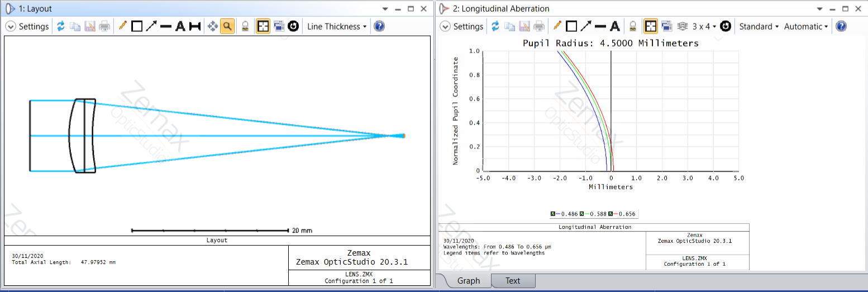Screen dimensions: 868x292
Task: Open the Line Thickness dropdown
Action: coord(337,26)
